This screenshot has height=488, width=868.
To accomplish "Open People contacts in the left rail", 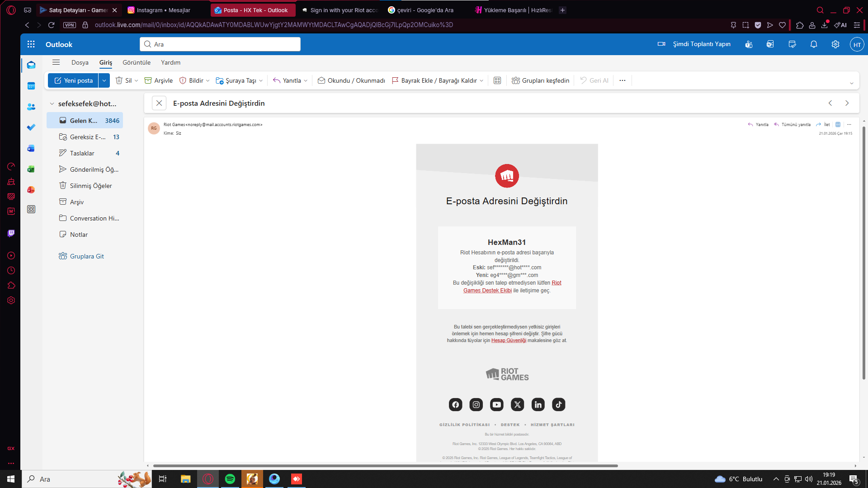I will point(31,107).
